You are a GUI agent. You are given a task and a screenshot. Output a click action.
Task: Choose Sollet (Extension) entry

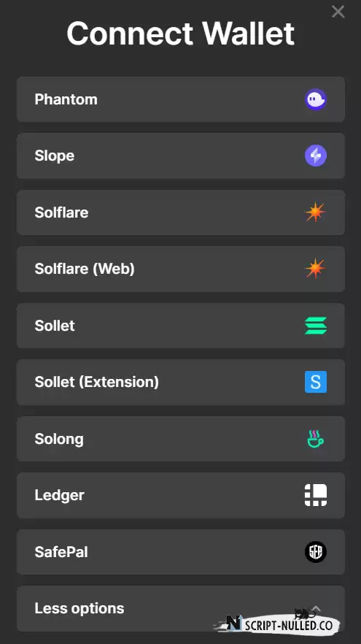[x=181, y=382]
